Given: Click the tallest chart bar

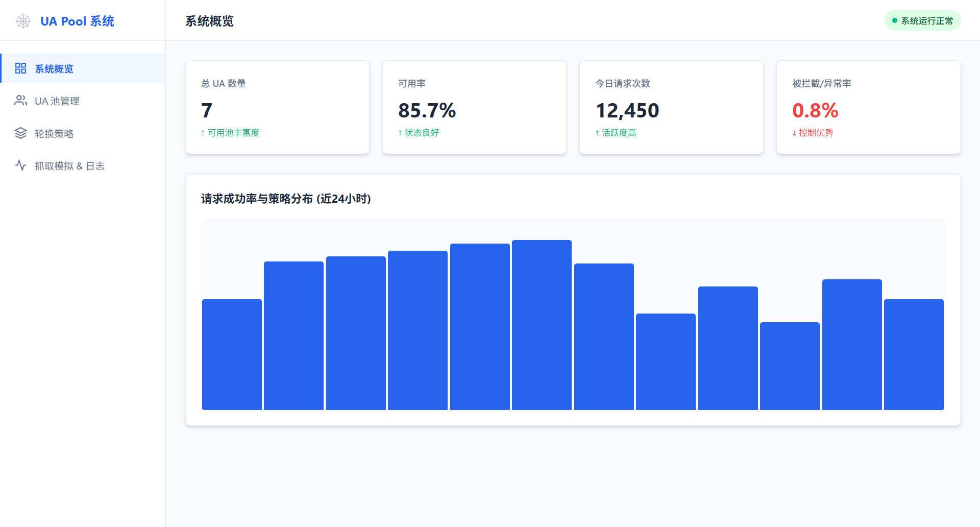Looking at the screenshot, I should tap(542, 325).
